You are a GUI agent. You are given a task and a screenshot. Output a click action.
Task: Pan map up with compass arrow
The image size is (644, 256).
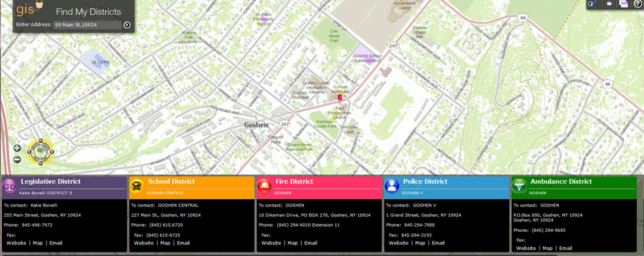tap(40, 141)
